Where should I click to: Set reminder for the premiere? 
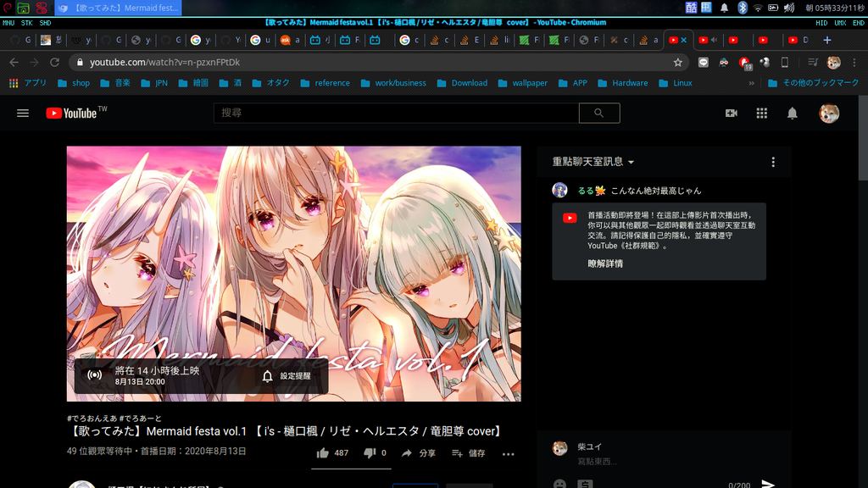(x=287, y=376)
